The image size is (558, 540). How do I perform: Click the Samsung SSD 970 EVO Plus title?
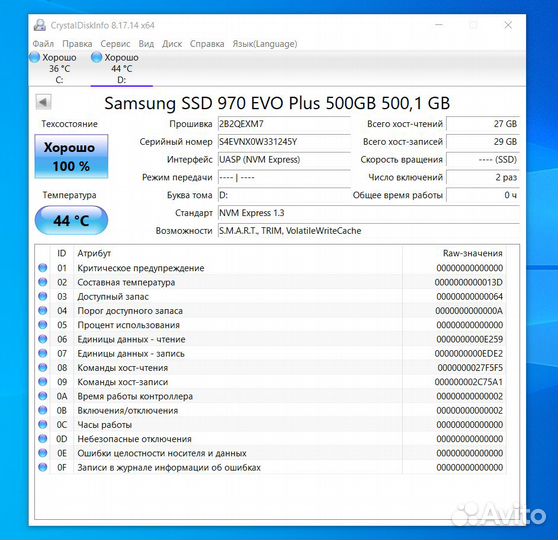(x=277, y=103)
